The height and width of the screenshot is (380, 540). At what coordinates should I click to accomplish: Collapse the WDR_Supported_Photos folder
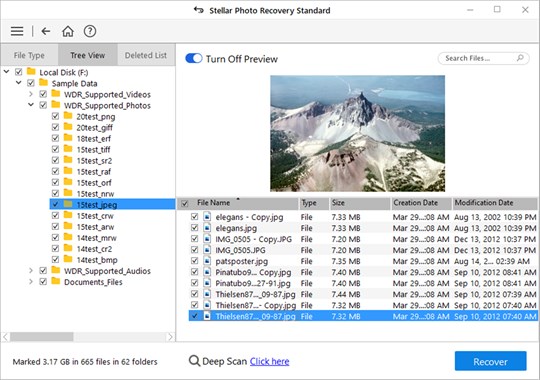31,105
